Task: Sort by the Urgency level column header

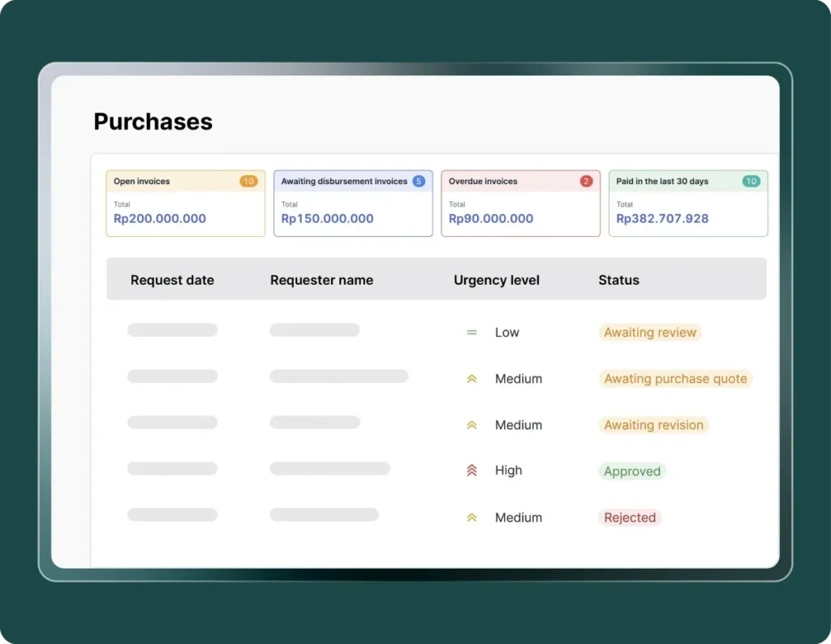Action: [497, 280]
